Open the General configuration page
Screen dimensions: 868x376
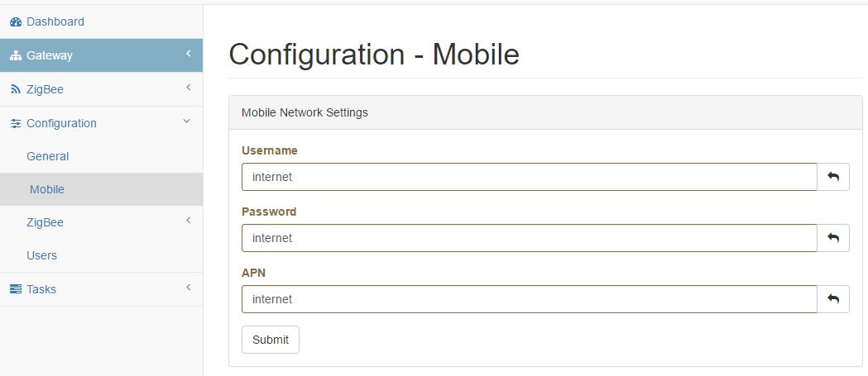pyautogui.click(x=48, y=156)
